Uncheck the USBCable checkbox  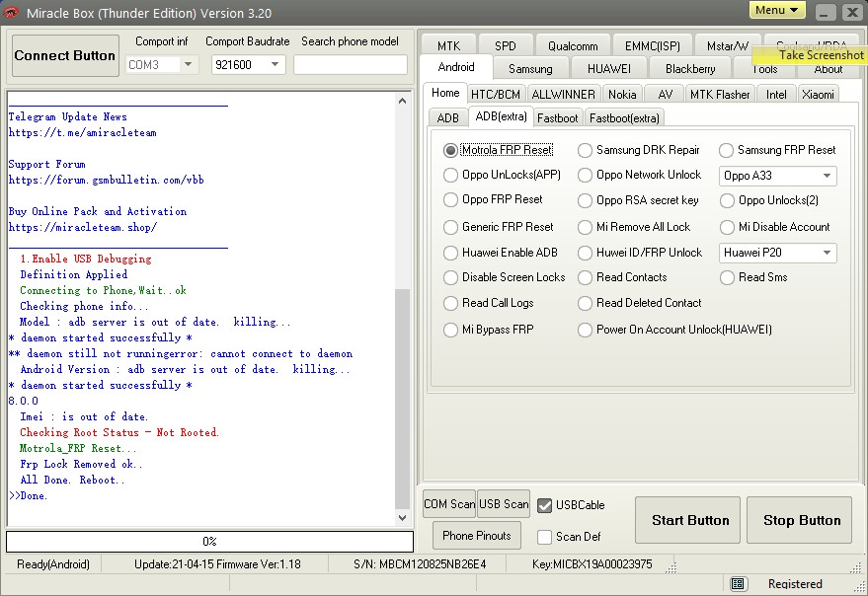[545, 505]
